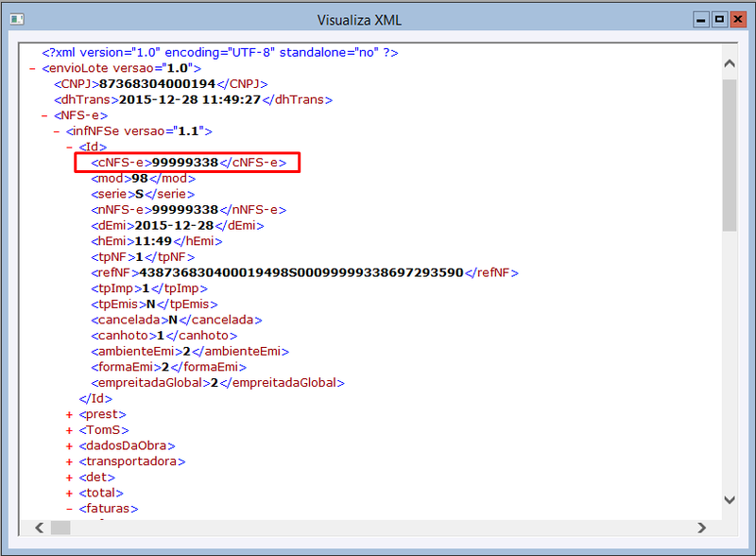This screenshot has width=756, height=556.
Task: Collapse the NFS-e node
Action: [44, 115]
